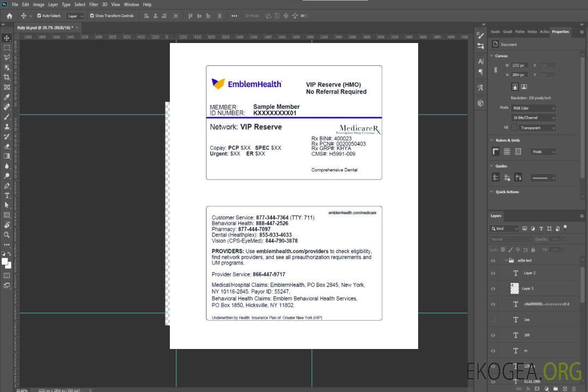This screenshot has width=588, height=392.
Task: Select the Zoom tool
Action: point(7,235)
